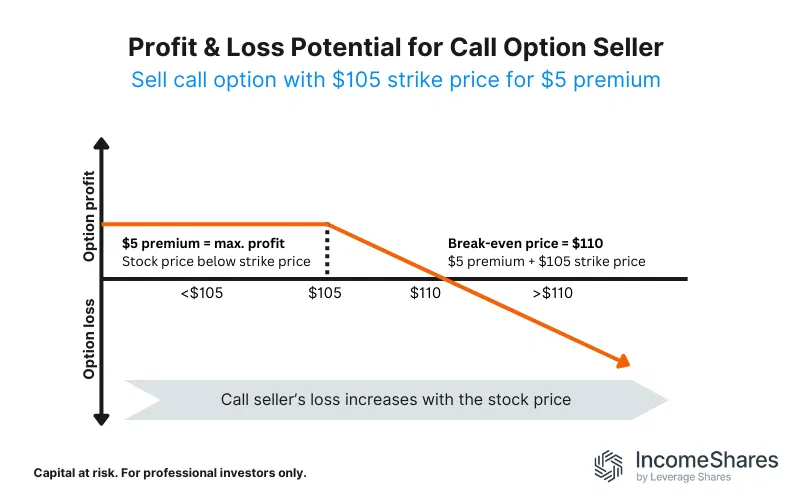
Task: Click the gray banner about call seller's loss
Action: [395, 399]
